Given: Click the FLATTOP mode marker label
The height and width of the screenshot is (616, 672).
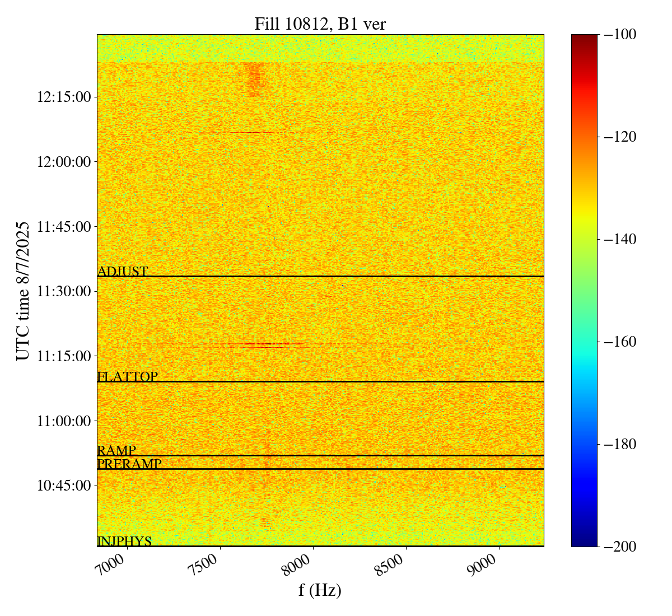Looking at the screenshot, I should click(x=128, y=377).
